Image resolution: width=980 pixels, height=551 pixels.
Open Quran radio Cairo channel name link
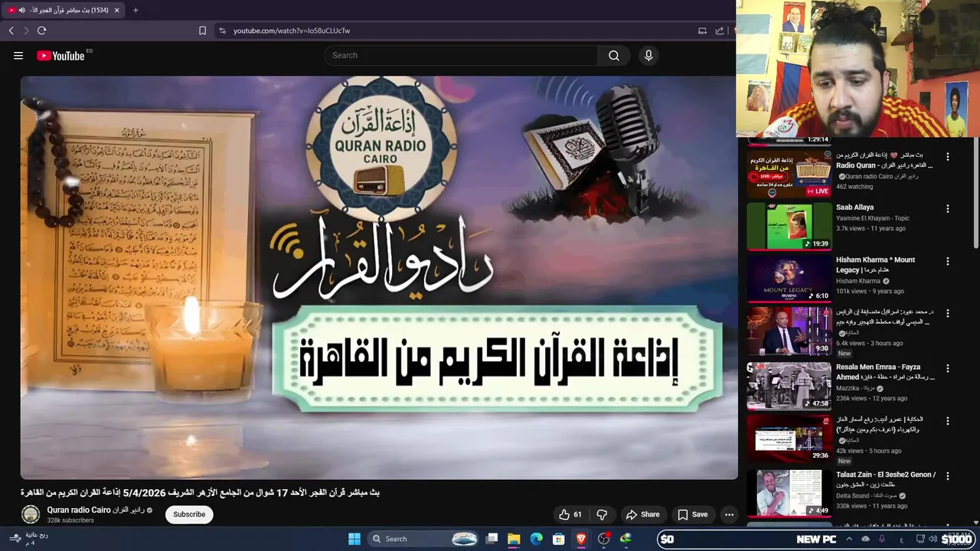(95, 510)
